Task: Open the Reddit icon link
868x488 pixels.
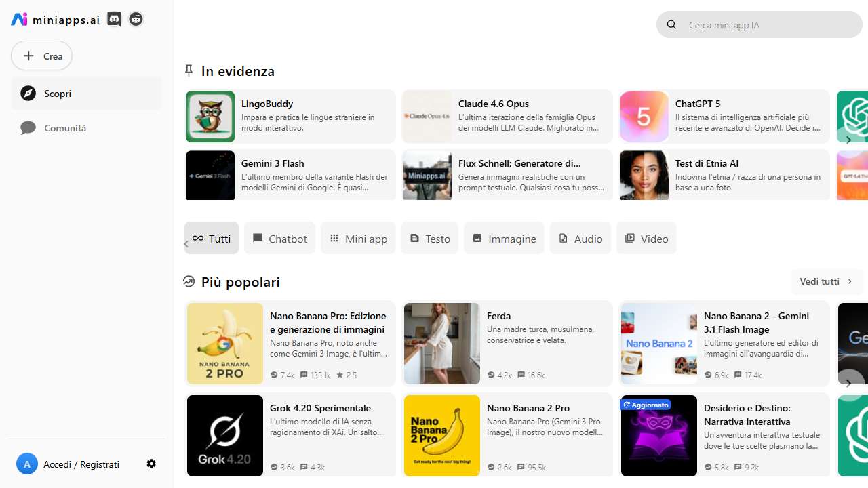Action: [x=136, y=20]
